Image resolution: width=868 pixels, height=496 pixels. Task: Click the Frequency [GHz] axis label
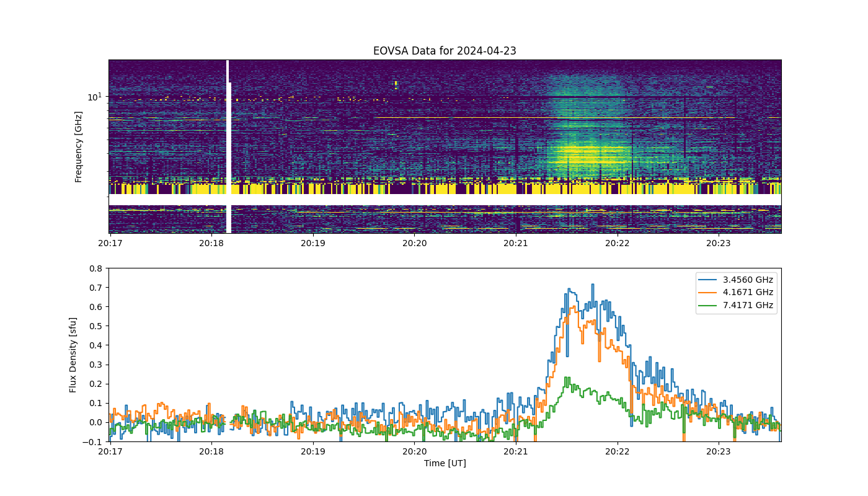pyautogui.click(x=79, y=146)
